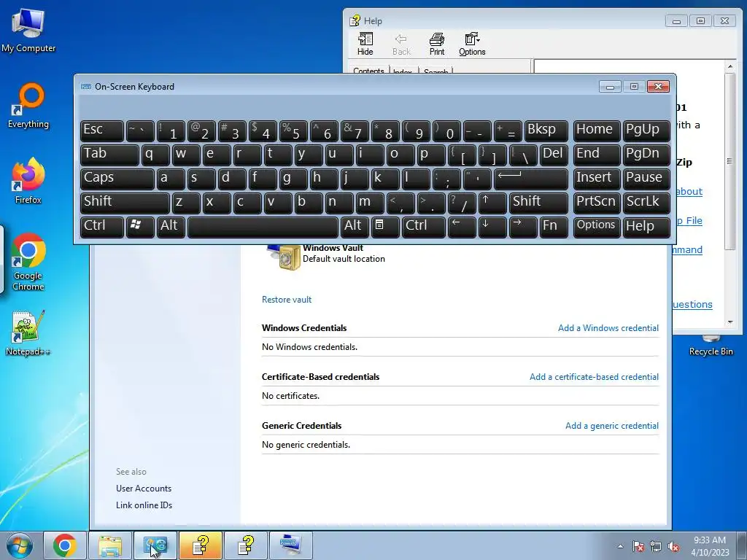Image resolution: width=747 pixels, height=560 pixels.
Task: Click Help scrollbar down arrow
Action: 729,322
